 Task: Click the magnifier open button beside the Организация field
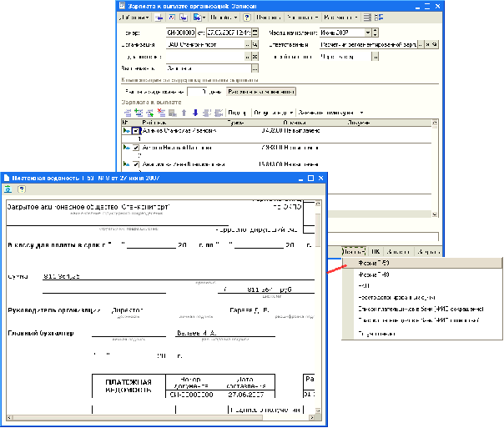[x=255, y=45]
